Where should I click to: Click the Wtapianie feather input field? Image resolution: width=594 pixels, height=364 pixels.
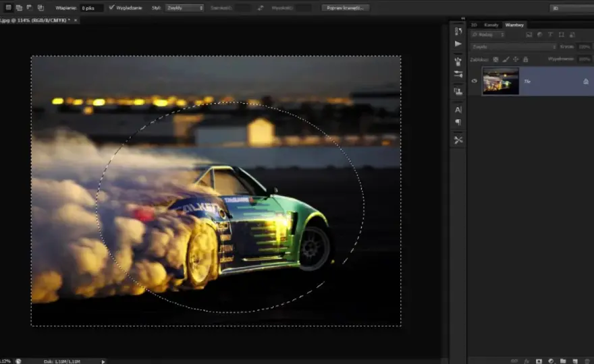[x=91, y=8]
